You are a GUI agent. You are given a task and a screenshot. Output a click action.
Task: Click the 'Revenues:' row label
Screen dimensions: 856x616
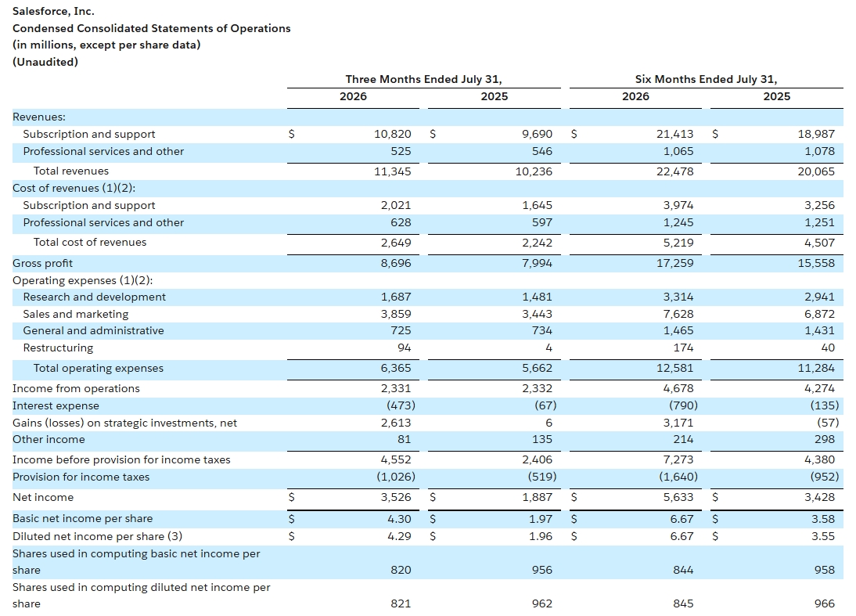tap(39, 117)
